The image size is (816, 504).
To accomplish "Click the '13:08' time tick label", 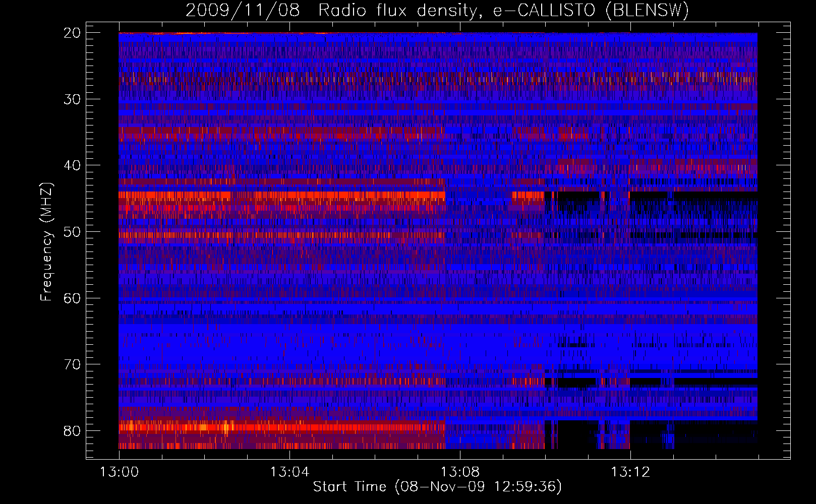I will pyautogui.click(x=460, y=472).
